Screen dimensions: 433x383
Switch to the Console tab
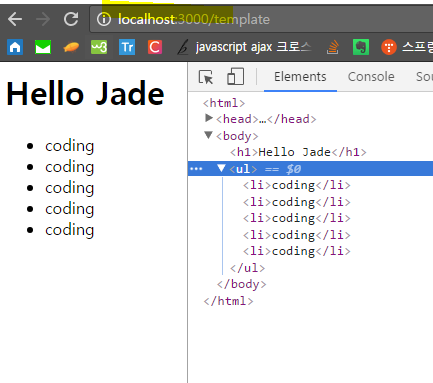point(371,77)
